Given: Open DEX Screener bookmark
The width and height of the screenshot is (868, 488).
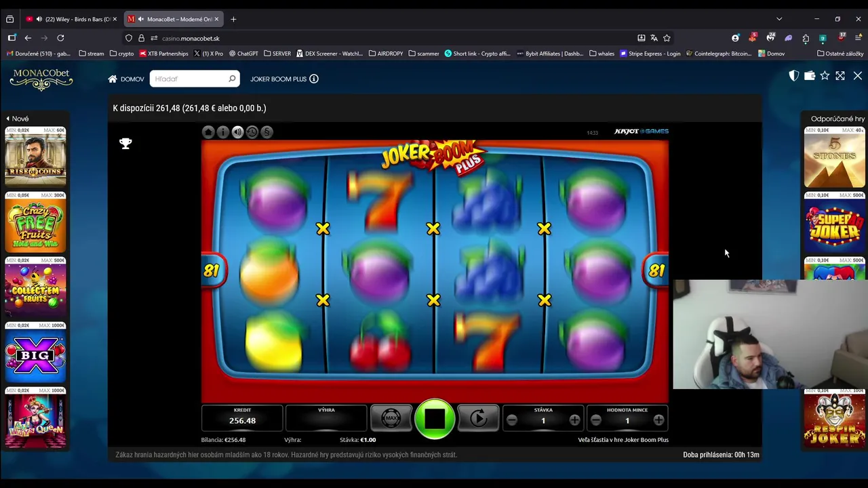Looking at the screenshot, I should tap(330, 54).
